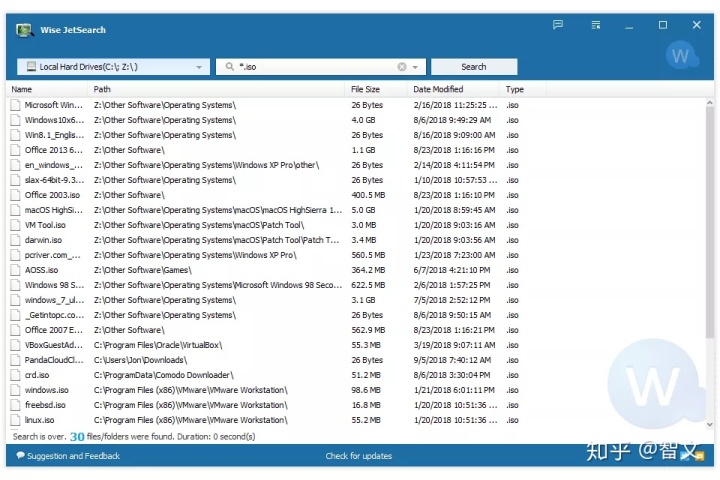This screenshot has height=480, width=720.
Task: Select file icon of VM Tool.iso row
Action: click(x=16, y=225)
